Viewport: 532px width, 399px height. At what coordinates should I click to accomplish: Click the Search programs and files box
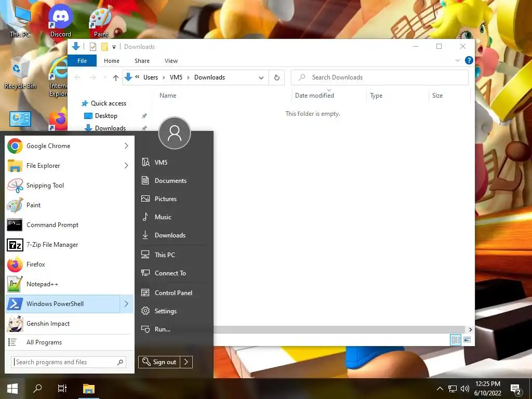click(69, 362)
